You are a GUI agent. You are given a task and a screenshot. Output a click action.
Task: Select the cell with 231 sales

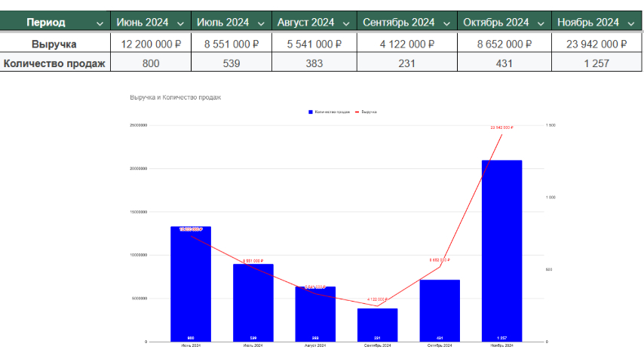406,63
